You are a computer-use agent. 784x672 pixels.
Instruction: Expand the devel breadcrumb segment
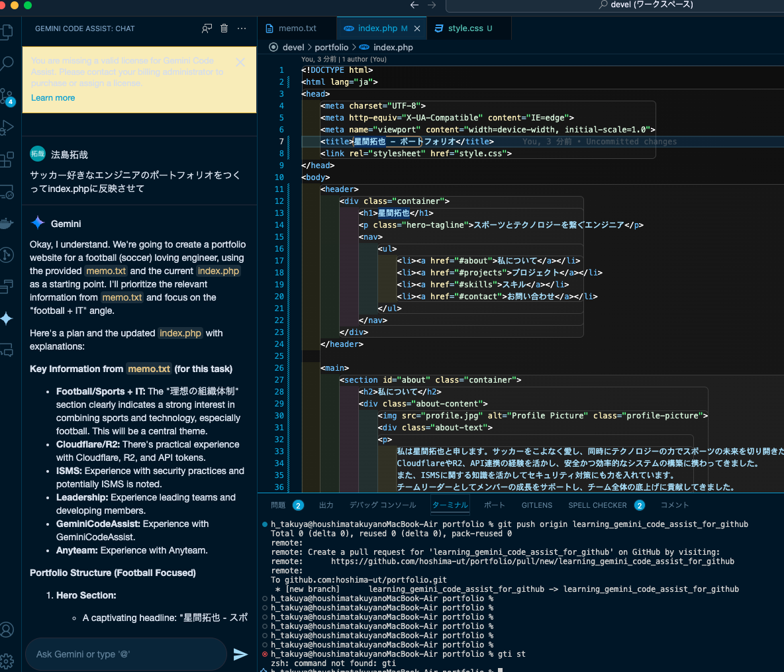293,47
